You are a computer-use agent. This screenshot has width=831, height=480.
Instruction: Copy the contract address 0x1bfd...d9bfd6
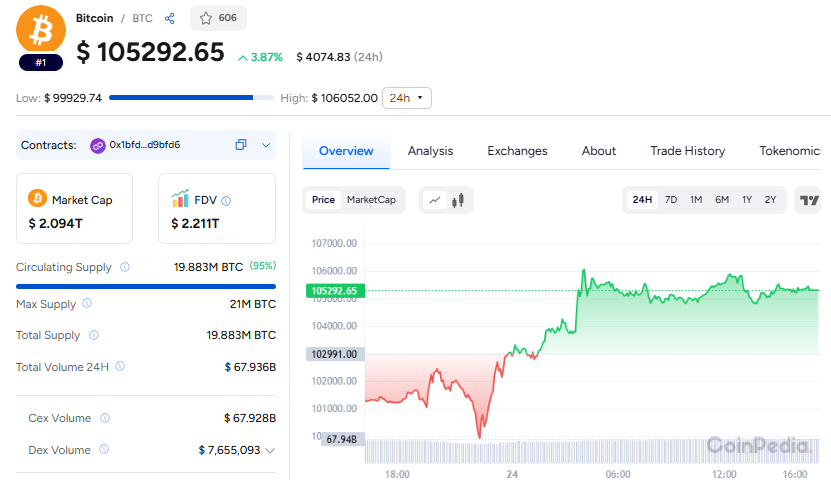pos(241,145)
